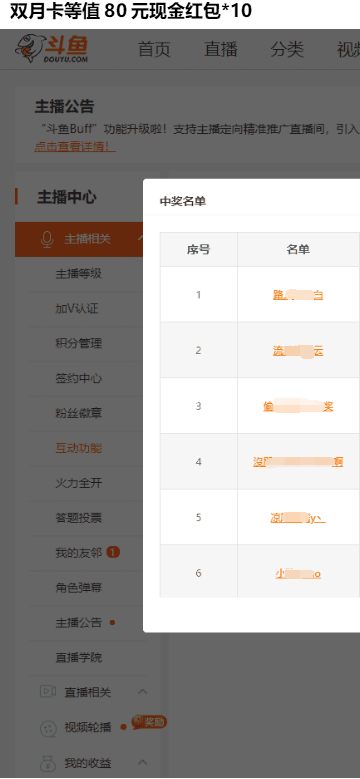
Task: Open 分类 in top navigation
Action: pos(287,49)
